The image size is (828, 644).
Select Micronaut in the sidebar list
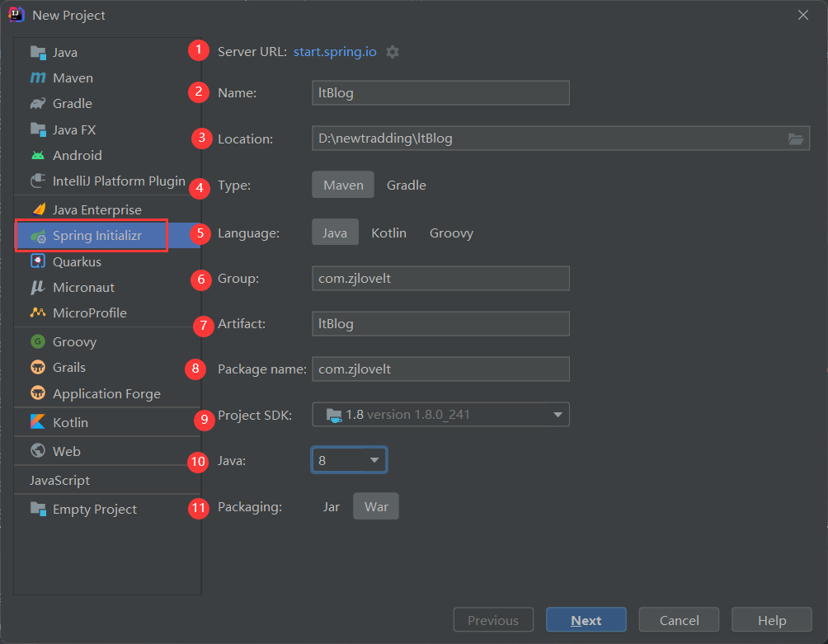click(108, 287)
